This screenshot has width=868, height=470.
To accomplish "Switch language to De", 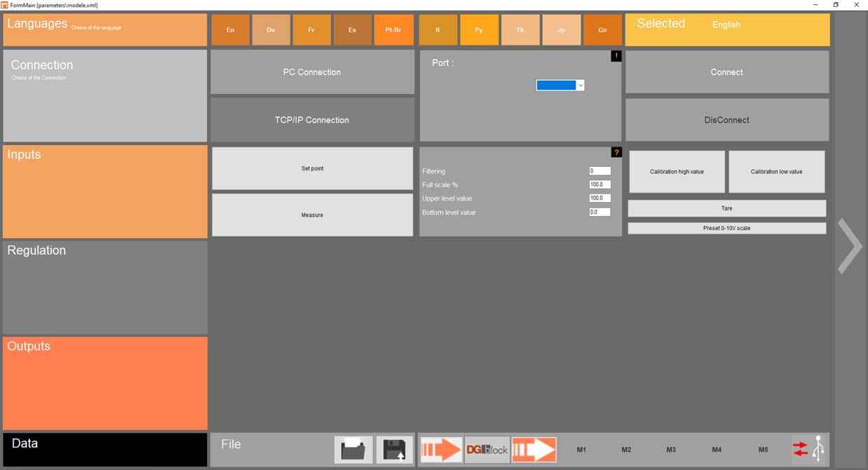I will pyautogui.click(x=271, y=30).
